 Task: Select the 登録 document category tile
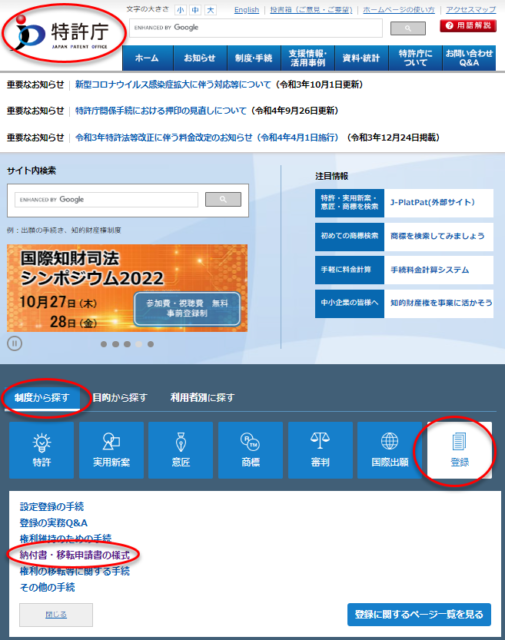[x=459, y=450]
